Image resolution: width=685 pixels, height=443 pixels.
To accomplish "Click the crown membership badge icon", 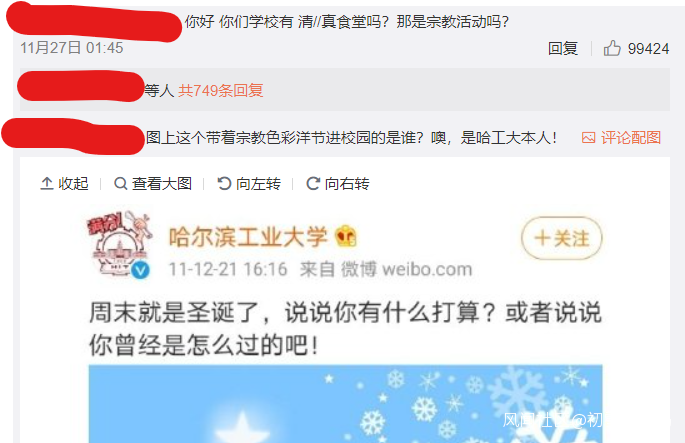I will (346, 236).
